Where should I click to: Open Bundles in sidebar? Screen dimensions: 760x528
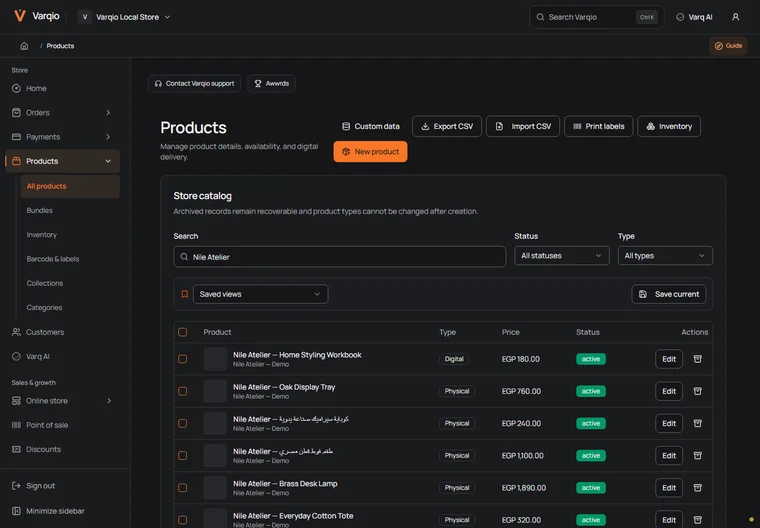pyautogui.click(x=70, y=210)
